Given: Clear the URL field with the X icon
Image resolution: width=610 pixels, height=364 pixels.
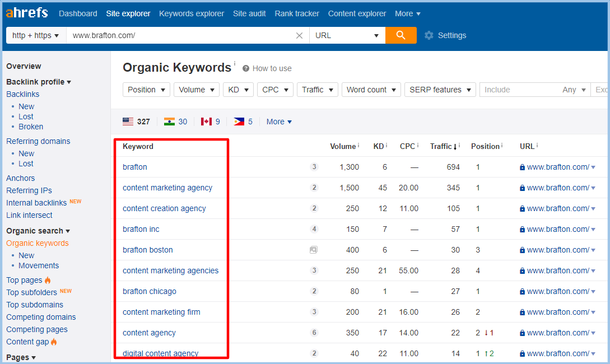Looking at the screenshot, I should point(299,36).
